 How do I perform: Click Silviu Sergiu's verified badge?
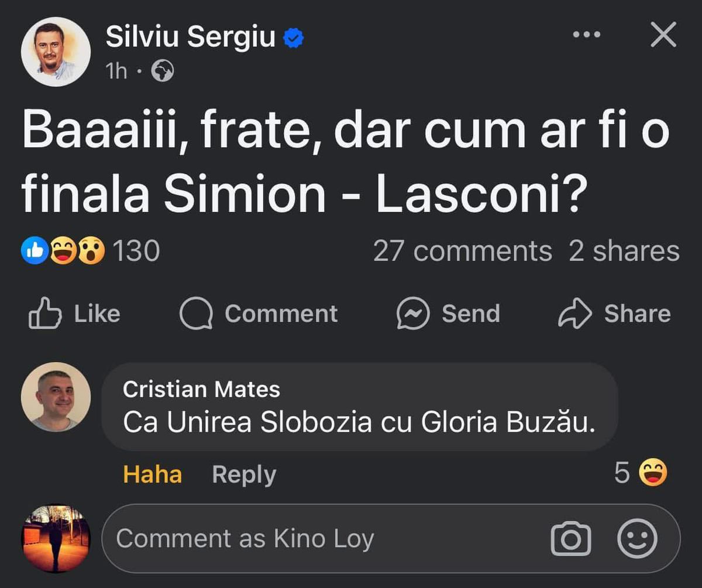coord(294,36)
